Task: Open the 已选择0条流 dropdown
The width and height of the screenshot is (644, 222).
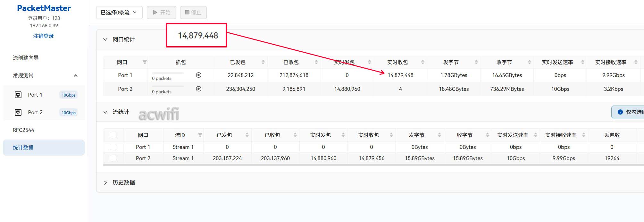Action: (119, 13)
